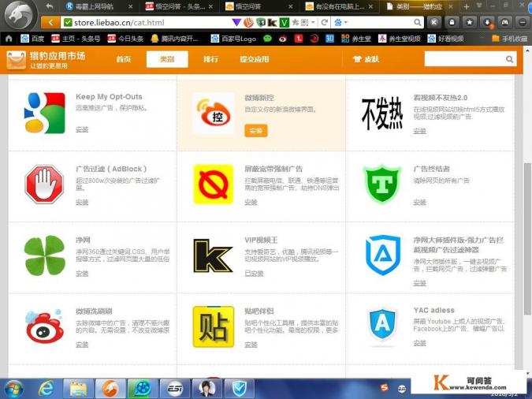The height and width of the screenshot is (399, 532).
Task: Click the 贴吧伴侣 yellow icon
Action: [213, 326]
